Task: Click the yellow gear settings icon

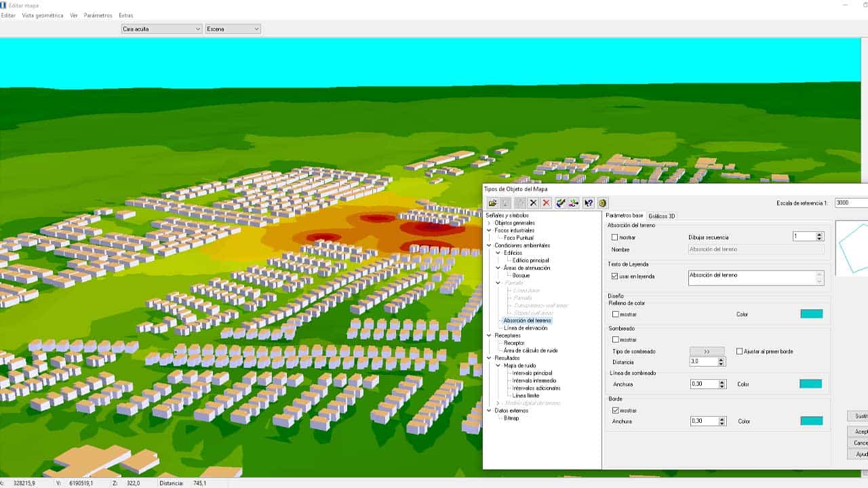Action: 602,203
